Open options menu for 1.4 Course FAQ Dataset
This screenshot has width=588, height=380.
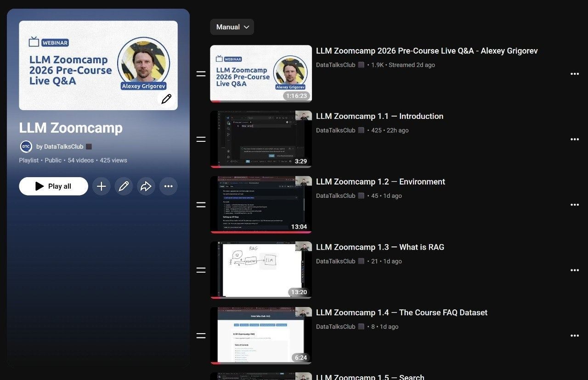(x=574, y=335)
